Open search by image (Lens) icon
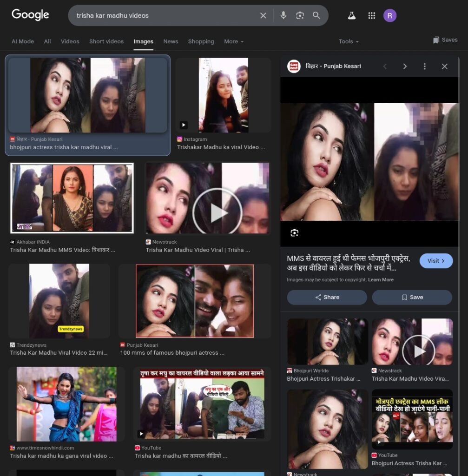The width and height of the screenshot is (468, 476). 300,15
